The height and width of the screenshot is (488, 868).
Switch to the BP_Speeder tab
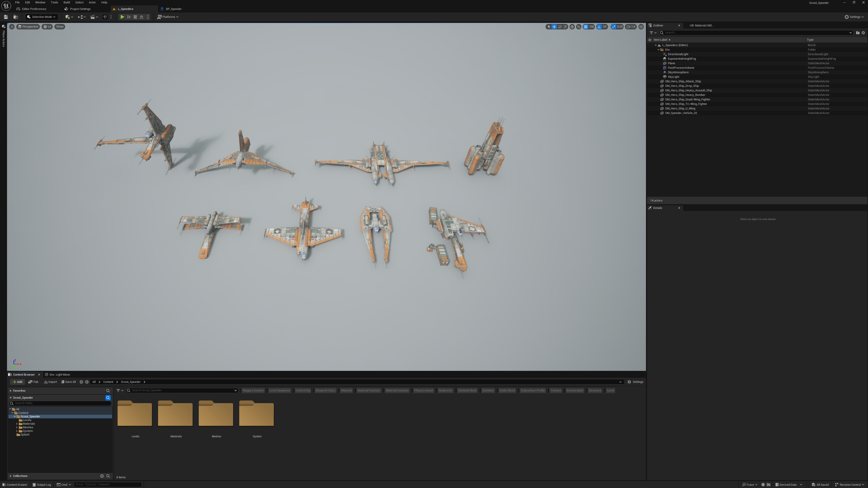[x=173, y=9]
